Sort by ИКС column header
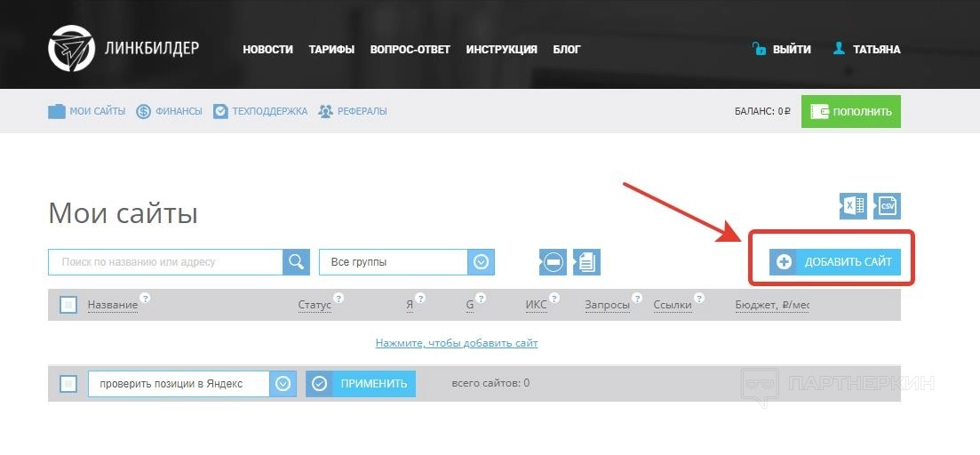The height and width of the screenshot is (455, 980). point(537,305)
